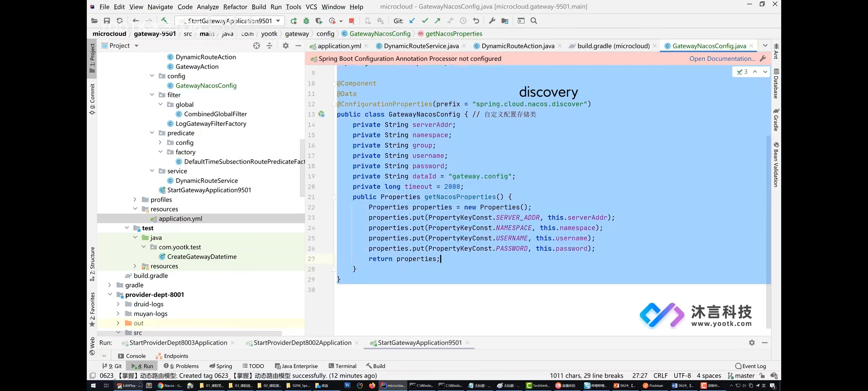Click the gutter bean icon on line 13
868x391 pixels.
pyautogui.click(x=321, y=114)
